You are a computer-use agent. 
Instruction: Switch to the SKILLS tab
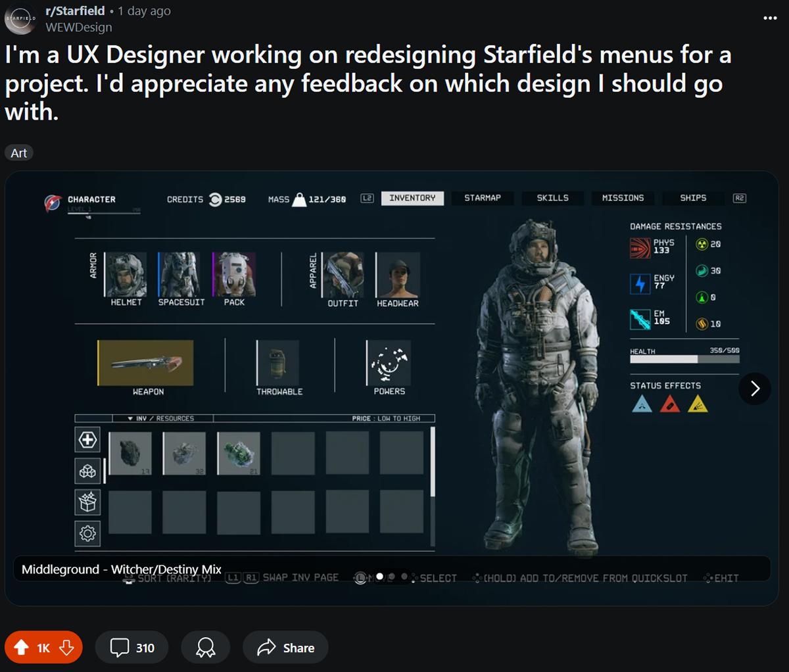(552, 198)
